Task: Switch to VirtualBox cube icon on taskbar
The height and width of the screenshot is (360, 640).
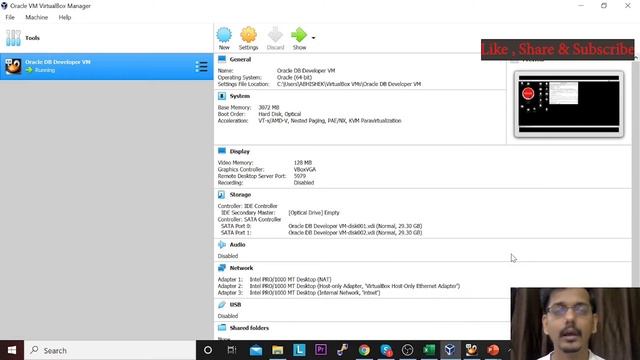Action: [x=450, y=350]
